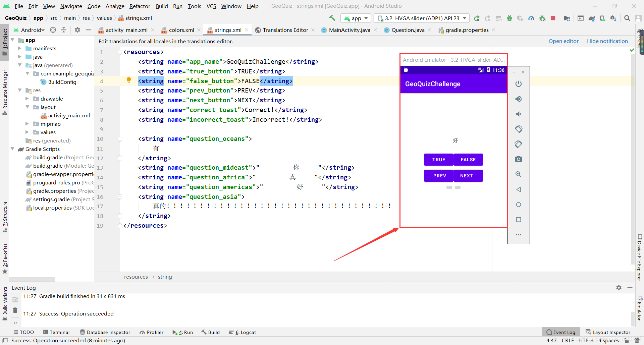Open the Android project view dropdown
The image size is (644, 345).
29,30
